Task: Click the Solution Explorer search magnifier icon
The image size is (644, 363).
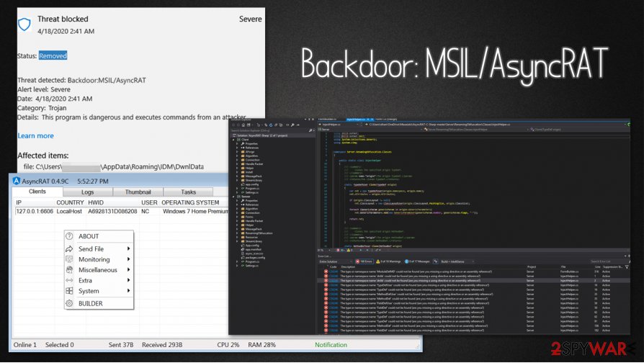Action: [310, 130]
